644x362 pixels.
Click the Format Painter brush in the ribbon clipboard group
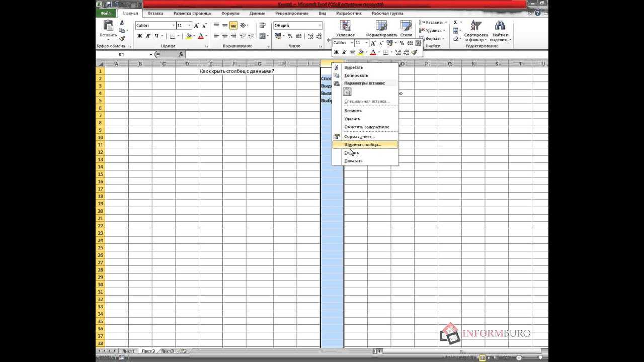click(122, 39)
